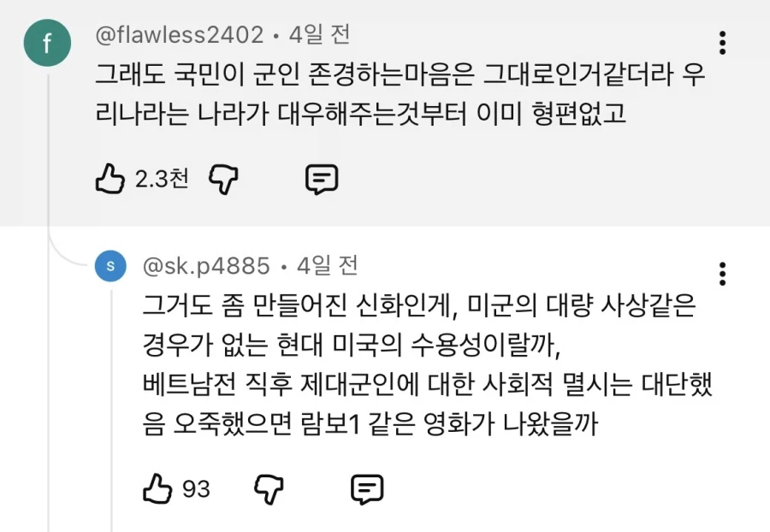Screen dimensions: 770x532
Task: Dislike @flawless2402's comment with thumbs down
Action: click(x=222, y=179)
